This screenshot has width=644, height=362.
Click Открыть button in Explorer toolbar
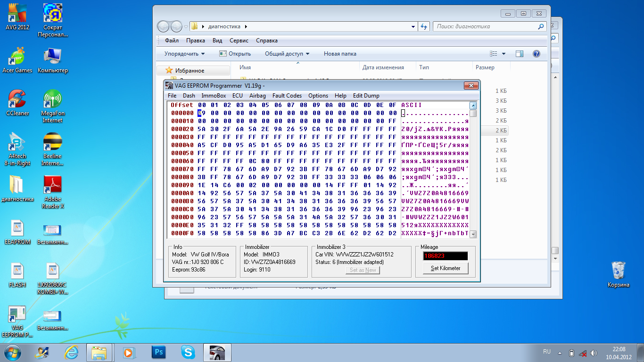click(x=235, y=54)
